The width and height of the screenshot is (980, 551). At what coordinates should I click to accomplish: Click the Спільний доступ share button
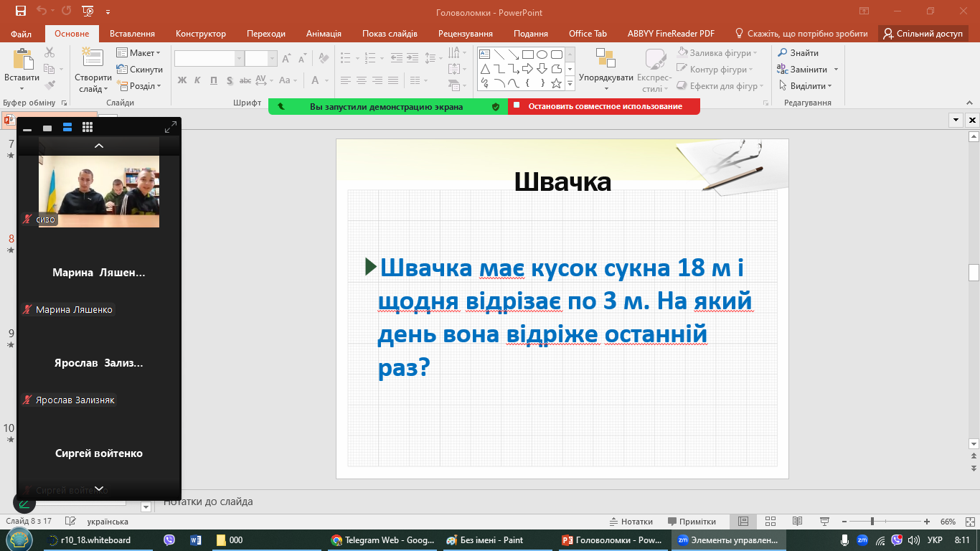tap(922, 34)
